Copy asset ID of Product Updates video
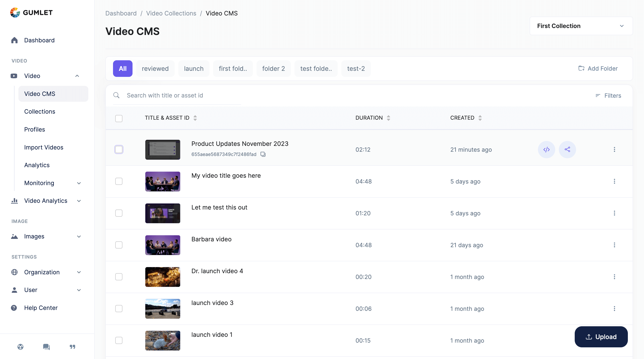The height and width of the screenshot is (359, 644). point(263,154)
